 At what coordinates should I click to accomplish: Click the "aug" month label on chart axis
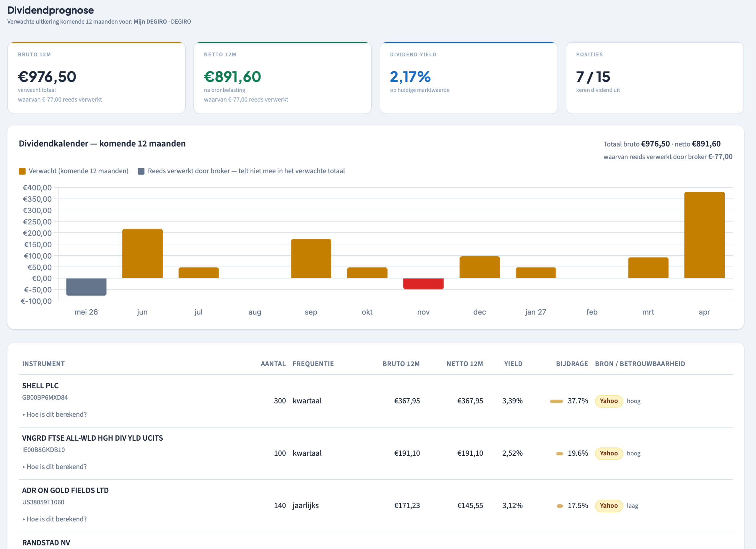pos(255,312)
